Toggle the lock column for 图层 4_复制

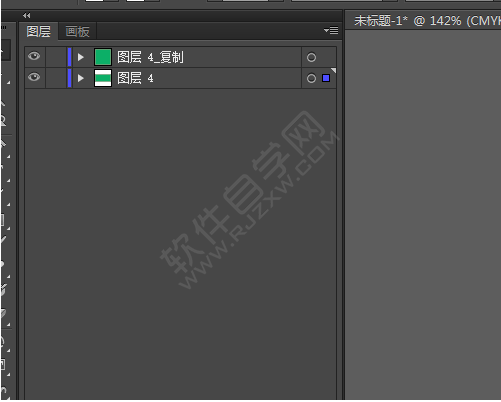56,57
